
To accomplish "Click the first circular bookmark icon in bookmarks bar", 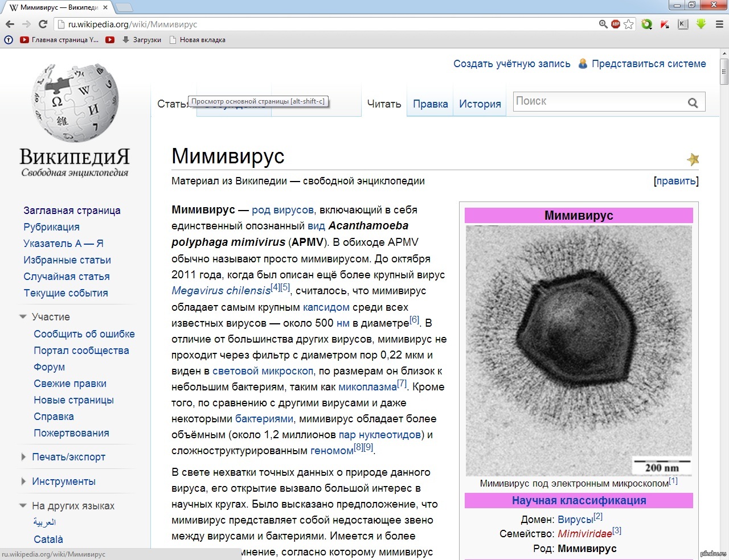I will pyautogui.click(x=9, y=40).
